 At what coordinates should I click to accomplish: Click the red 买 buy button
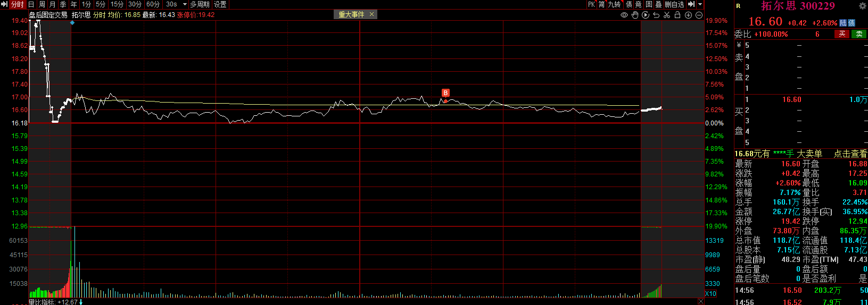point(842,34)
